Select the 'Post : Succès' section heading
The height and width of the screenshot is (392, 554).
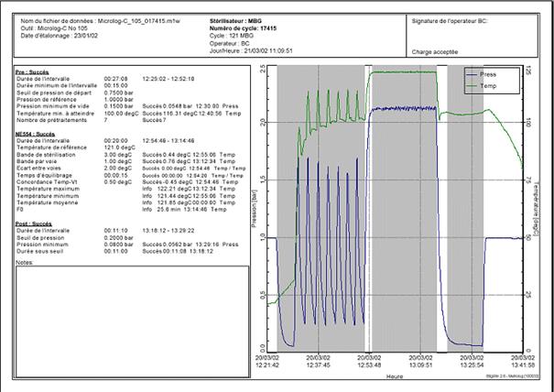[36, 221]
